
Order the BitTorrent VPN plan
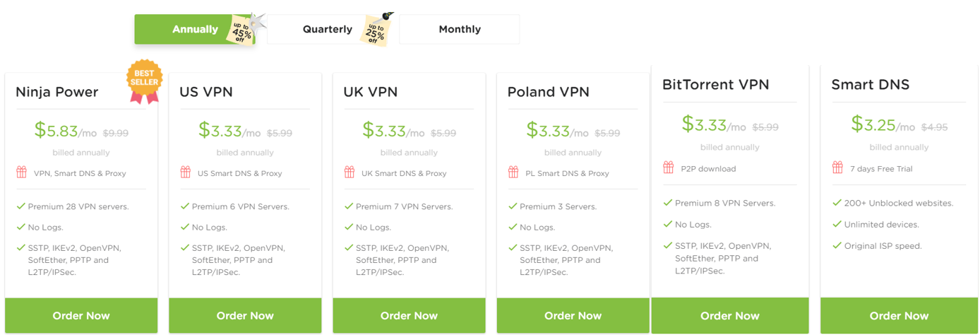point(729,315)
